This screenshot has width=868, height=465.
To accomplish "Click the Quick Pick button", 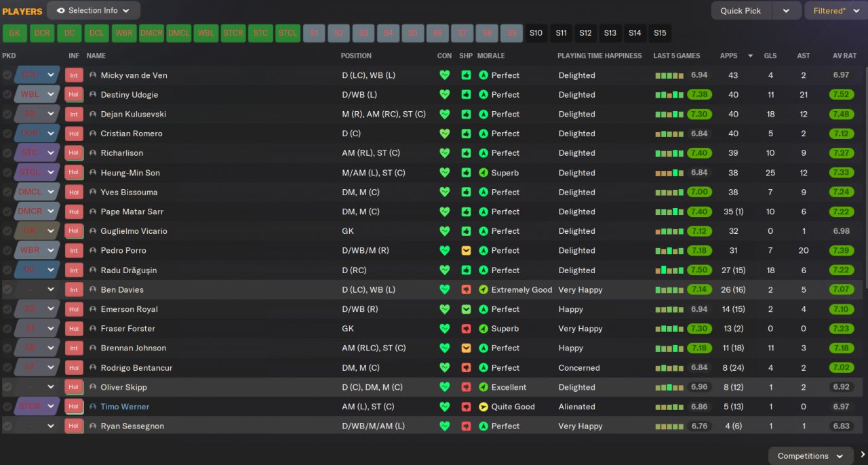I will point(741,11).
